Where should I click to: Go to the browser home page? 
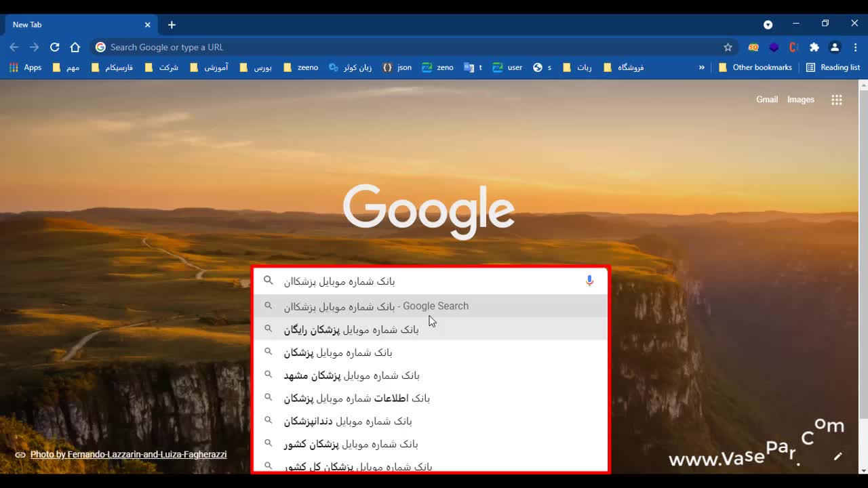75,47
